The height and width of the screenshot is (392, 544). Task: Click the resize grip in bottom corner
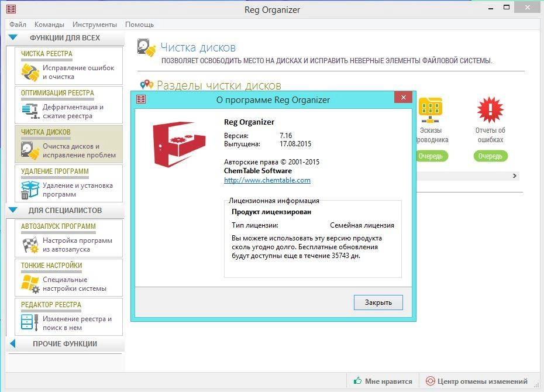click(x=536, y=385)
